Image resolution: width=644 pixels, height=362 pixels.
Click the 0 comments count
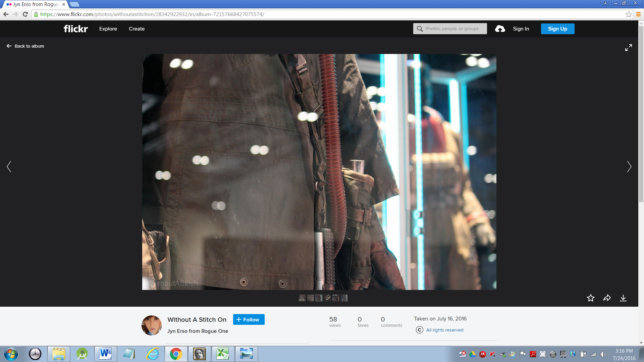[x=391, y=322]
